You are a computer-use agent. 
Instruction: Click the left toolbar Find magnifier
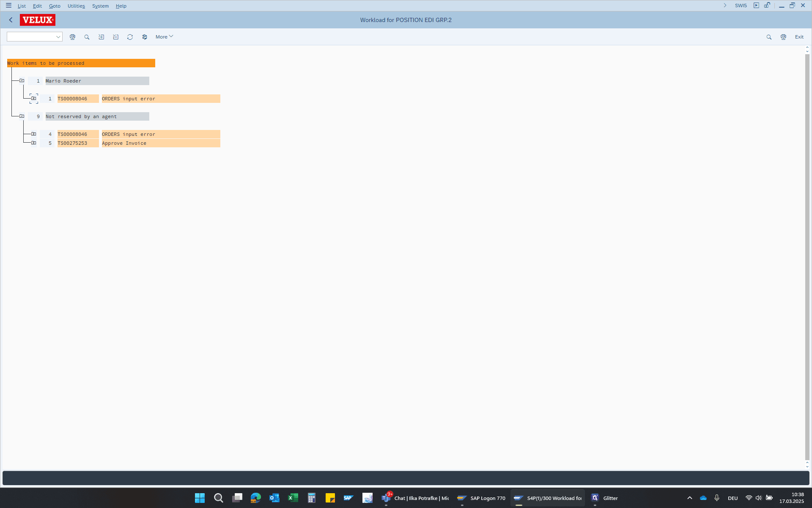click(x=87, y=37)
